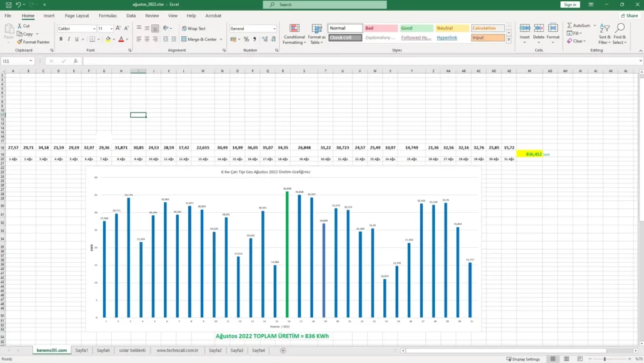This screenshot has width=644, height=363.
Task: Increase font size with the A-up icon
Action: [118, 28]
